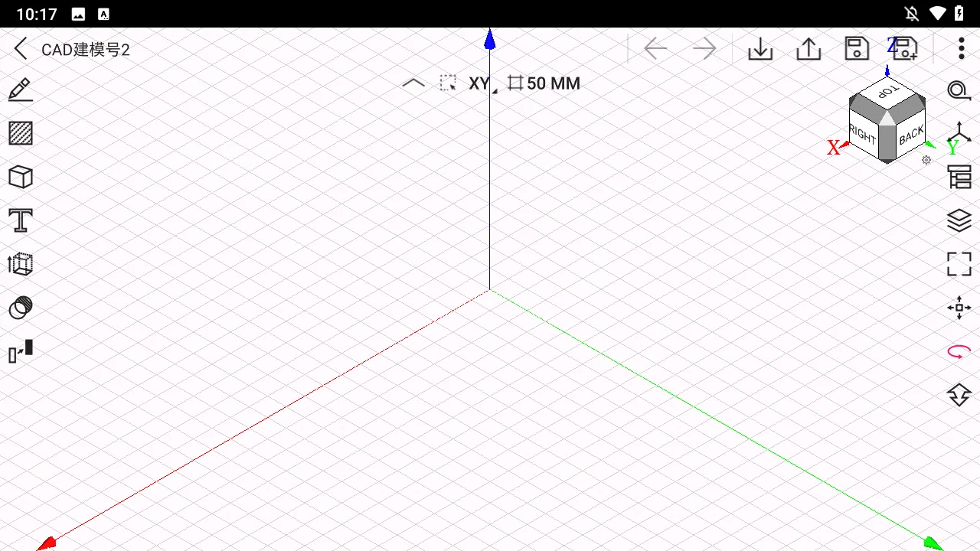Select the box primitive tool
The image size is (980, 551).
click(x=21, y=177)
